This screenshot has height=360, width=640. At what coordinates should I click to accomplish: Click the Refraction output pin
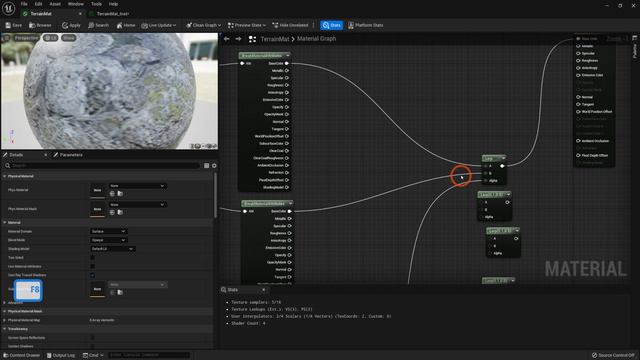coord(287,173)
